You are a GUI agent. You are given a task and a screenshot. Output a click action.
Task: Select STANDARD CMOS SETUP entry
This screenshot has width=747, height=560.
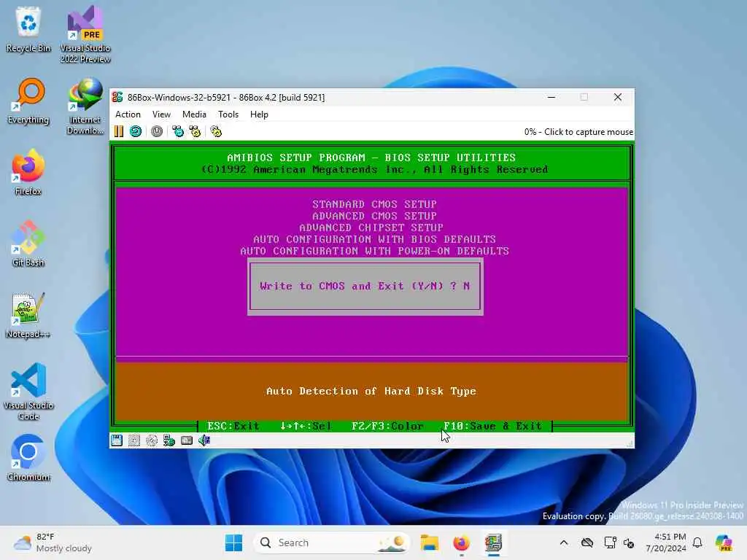[374, 204]
